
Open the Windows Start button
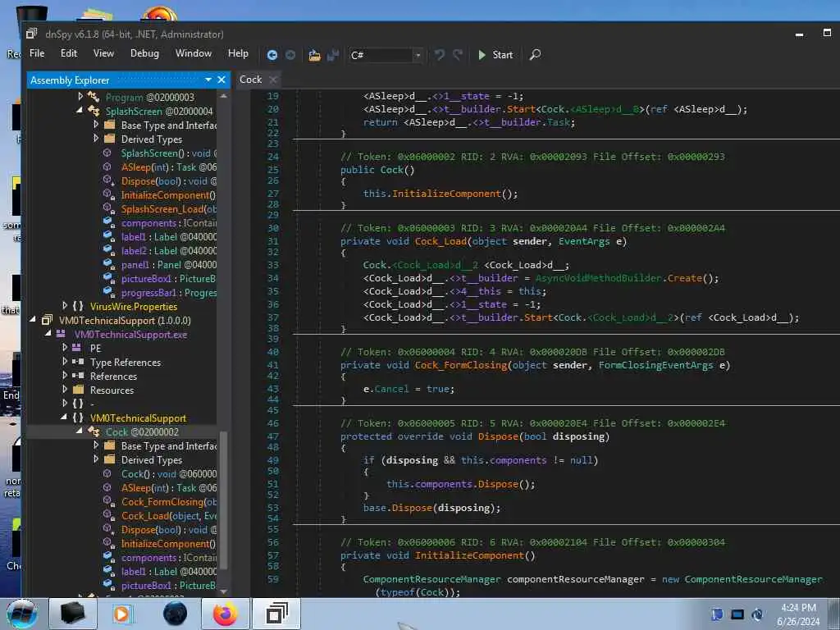(22, 614)
